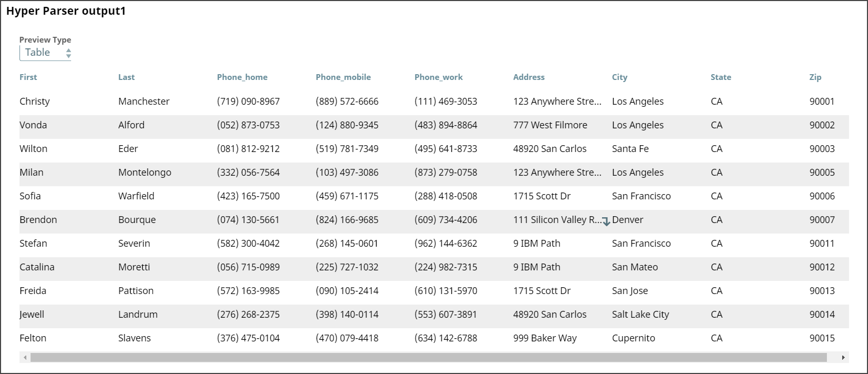
Task: Click the horizontal scrollbar left arrow
Action: [x=25, y=358]
